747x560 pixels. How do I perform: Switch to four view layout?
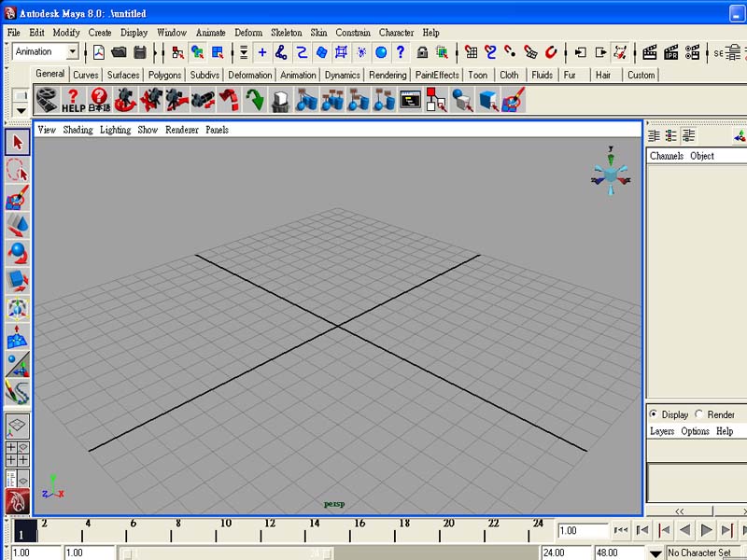point(18,454)
